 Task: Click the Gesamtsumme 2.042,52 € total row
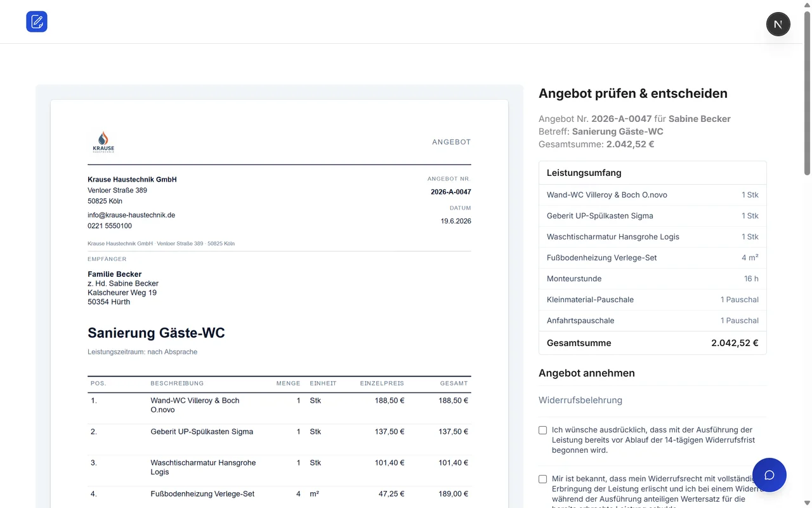click(x=652, y=343)
